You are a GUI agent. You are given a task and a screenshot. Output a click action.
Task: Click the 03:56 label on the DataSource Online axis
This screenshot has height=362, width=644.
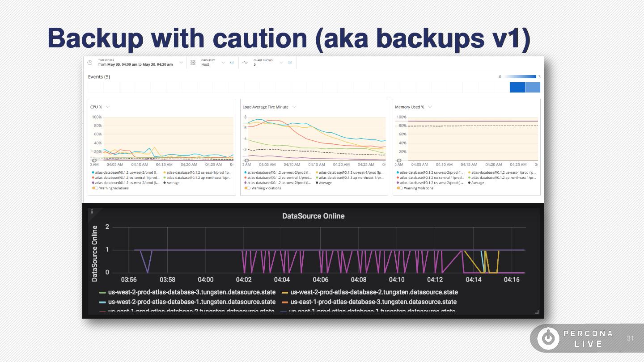coord(129,280)
